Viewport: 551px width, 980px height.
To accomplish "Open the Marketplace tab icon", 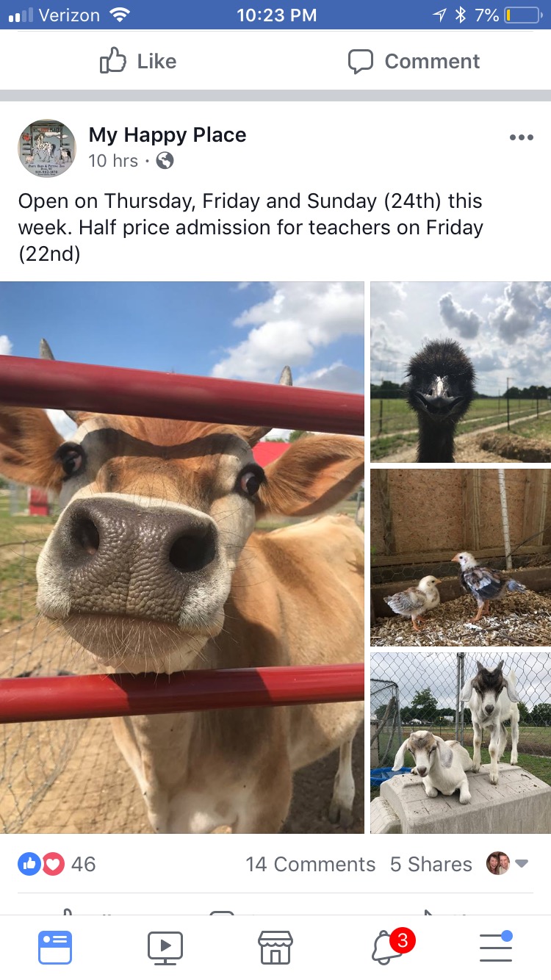I will (275, 947).
